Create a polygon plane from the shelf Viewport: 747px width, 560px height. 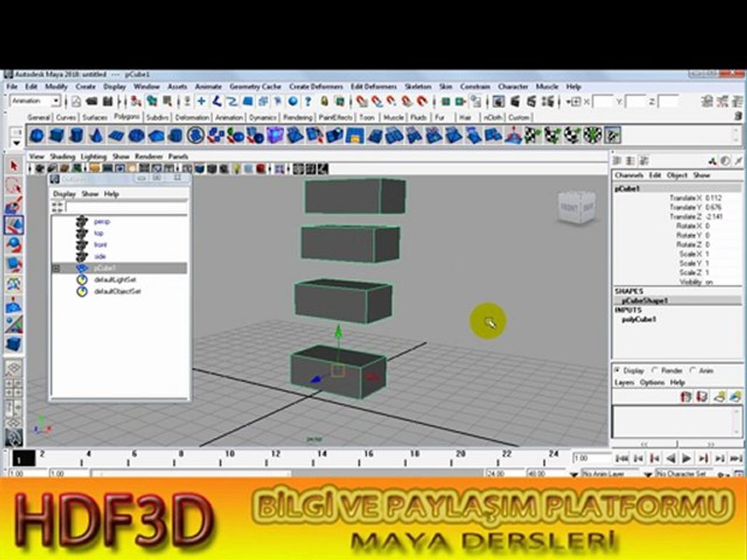click(x=116, y=135)
